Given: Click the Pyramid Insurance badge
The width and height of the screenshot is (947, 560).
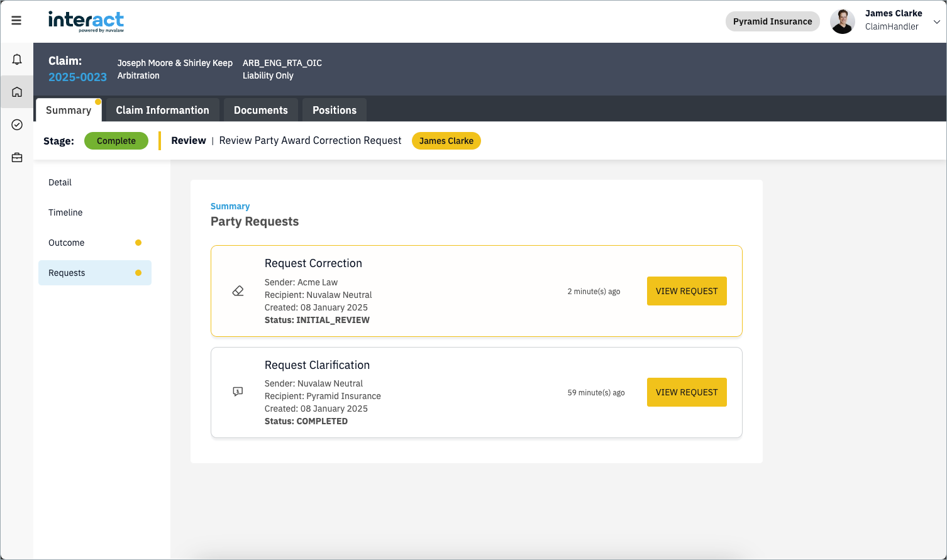Looking at the screenshot, I should click(x=772, y=21).
